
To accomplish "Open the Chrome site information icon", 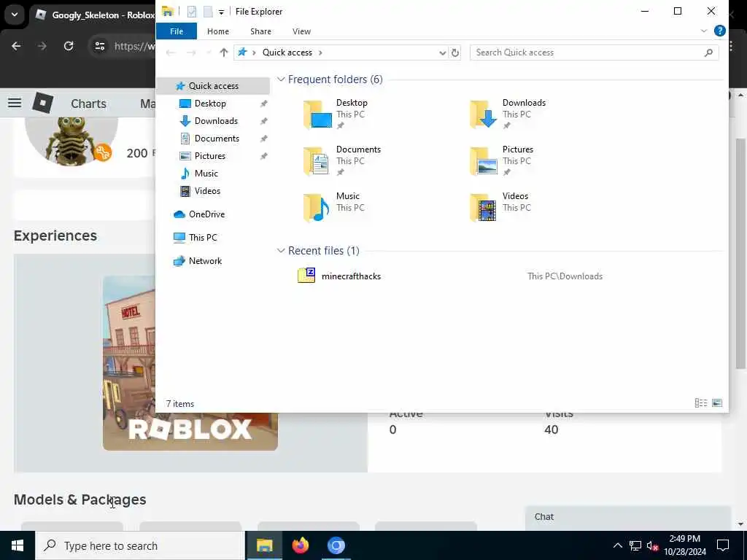I will [x=99, y=46].
